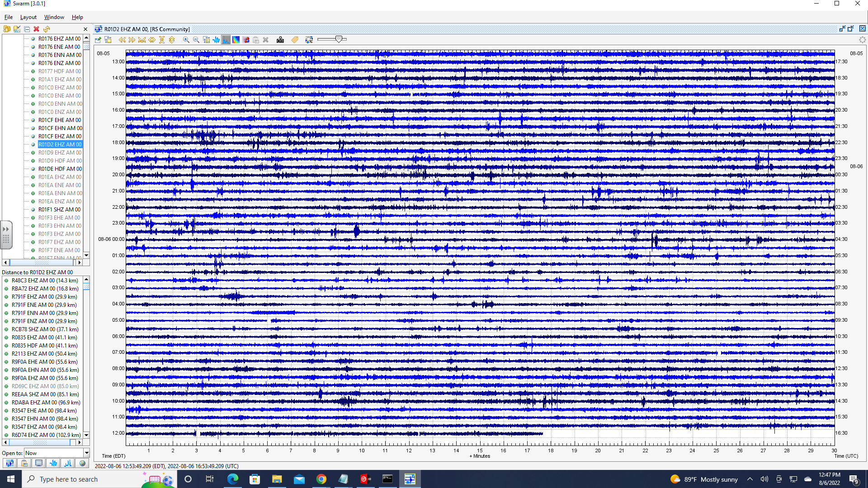
Task: Click the helicorder pin settings icon
Action: [98, 40]
